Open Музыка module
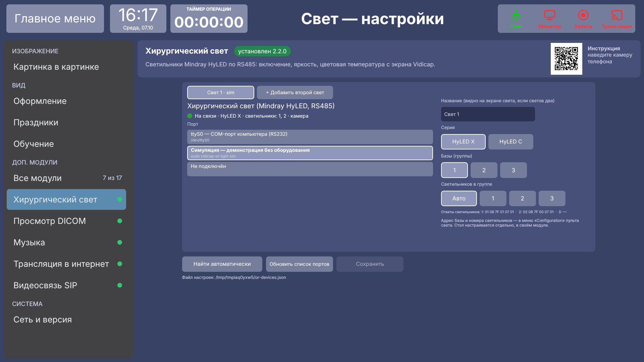The width and height of the screenshot is (644, 362). tap(66, 242)
